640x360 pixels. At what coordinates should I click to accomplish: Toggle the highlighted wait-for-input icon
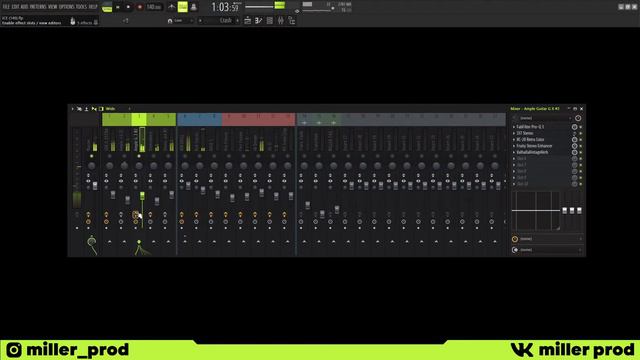(182, 7)
